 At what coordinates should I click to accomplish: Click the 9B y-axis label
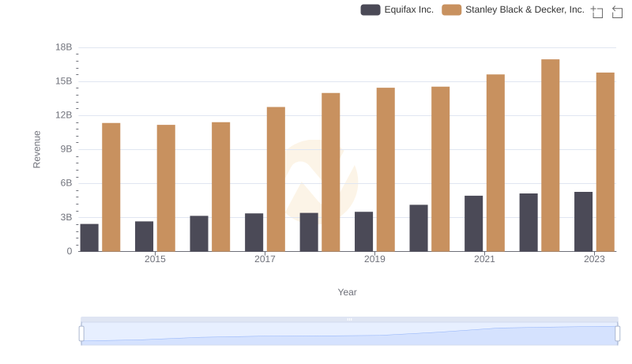coord(66,149)
